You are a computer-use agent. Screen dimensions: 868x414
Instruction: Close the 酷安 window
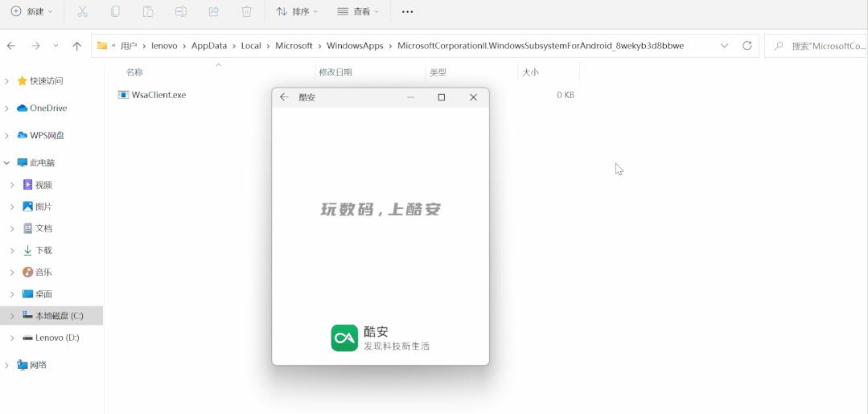coord(473,97)
